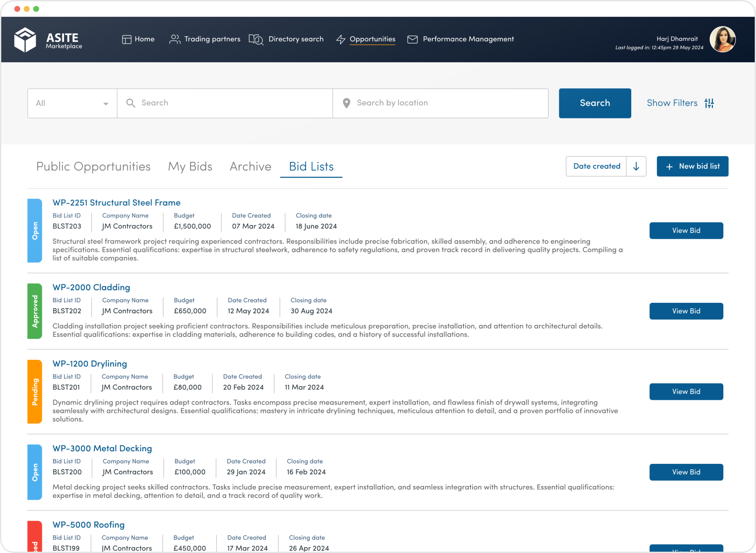Click the ASITE Marketplace logo
This screenshot has height=553, width=756.
click(48, 39)
